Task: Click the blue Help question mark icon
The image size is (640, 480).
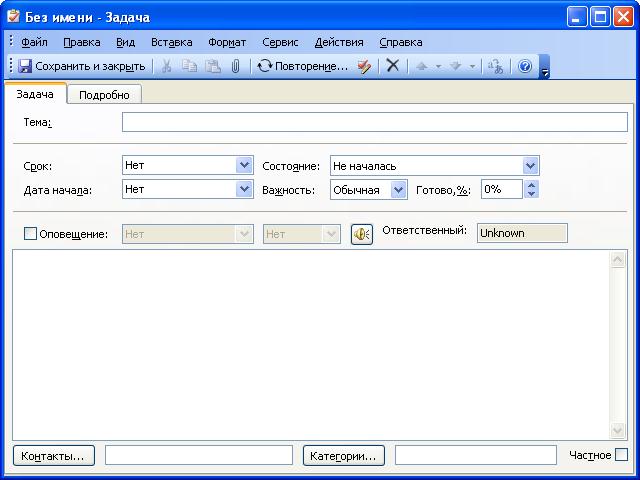Action: pos(524,66)
